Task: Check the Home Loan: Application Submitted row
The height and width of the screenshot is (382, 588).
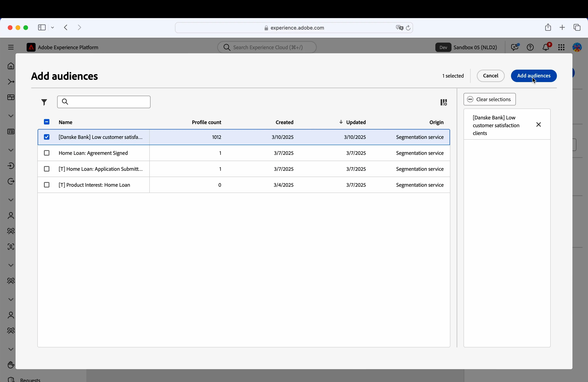Action: [47, 169]
